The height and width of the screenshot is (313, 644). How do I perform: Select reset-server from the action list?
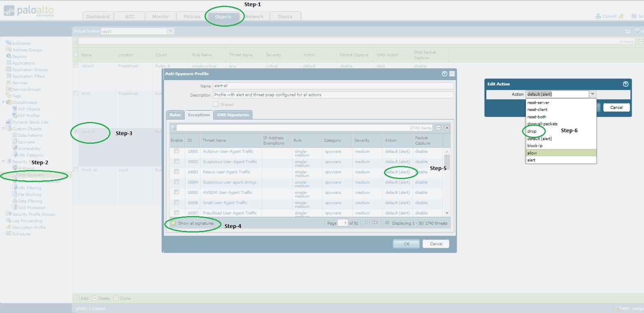(x=561, y=103)
